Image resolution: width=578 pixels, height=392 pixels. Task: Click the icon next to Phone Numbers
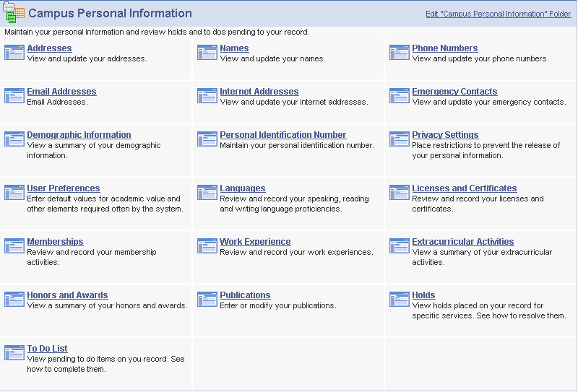pyautogui.click(x=400, y=52)
